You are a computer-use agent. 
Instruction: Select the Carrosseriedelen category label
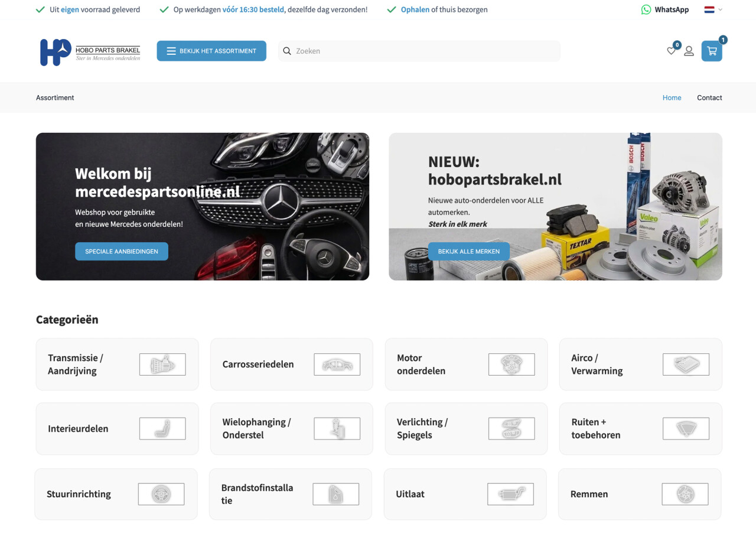coord(258,364)
